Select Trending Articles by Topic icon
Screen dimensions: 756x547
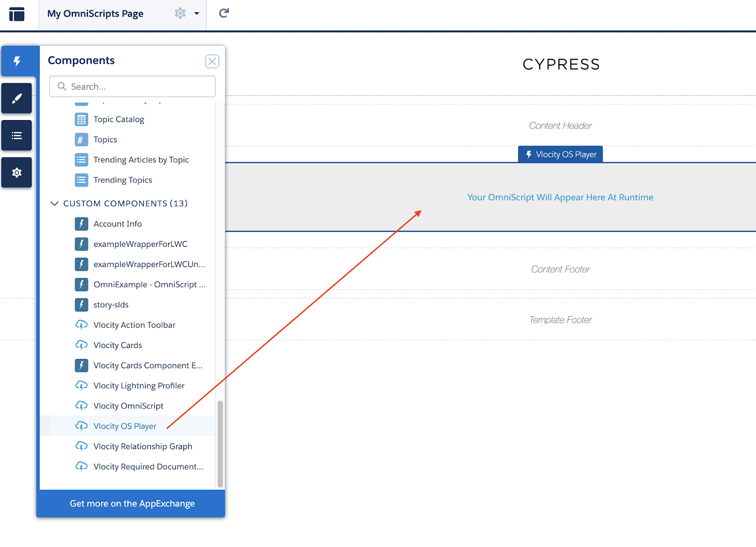[81, 160]
